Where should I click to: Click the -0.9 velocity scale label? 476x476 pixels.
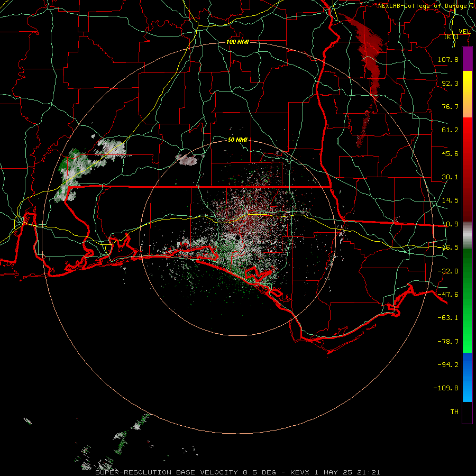tap(450, 224)
